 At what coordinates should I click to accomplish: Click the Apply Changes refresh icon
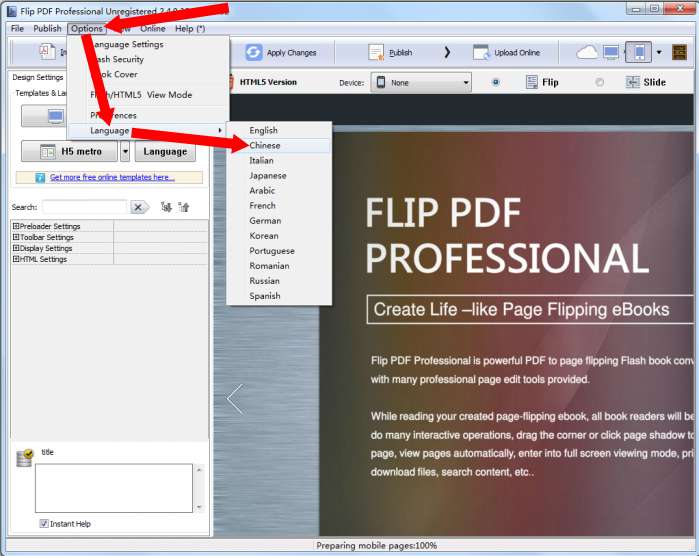pyautogui.click(x=253, y=52)
